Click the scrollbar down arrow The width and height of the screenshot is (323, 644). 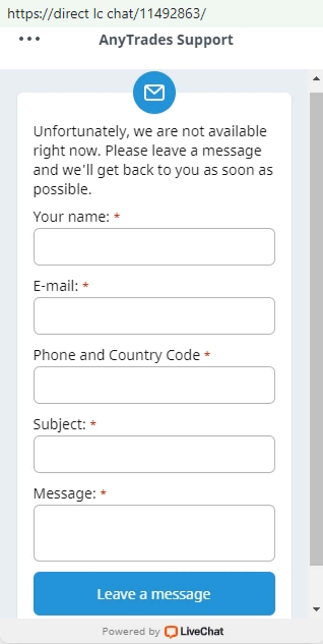pos(316,609)
